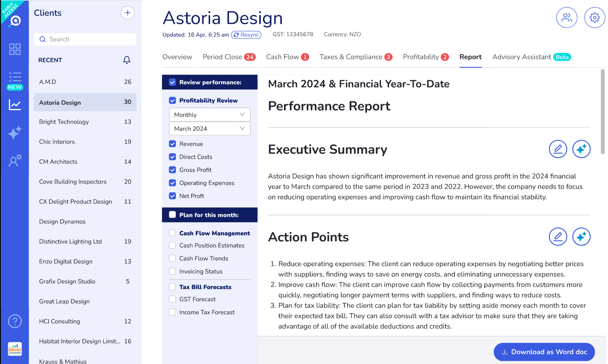The width and height of the screenshot is (608, 364).
Task: Open the sparkle AI icon in sidebar
Action: (x=15, y=133)
